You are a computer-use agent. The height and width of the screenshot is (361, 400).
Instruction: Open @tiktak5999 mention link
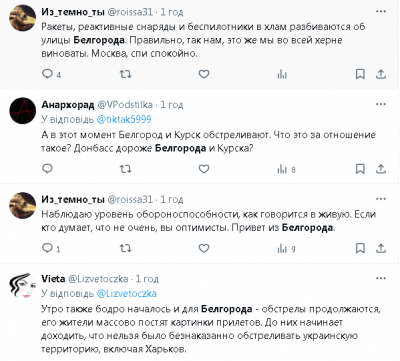pos(124,119)
